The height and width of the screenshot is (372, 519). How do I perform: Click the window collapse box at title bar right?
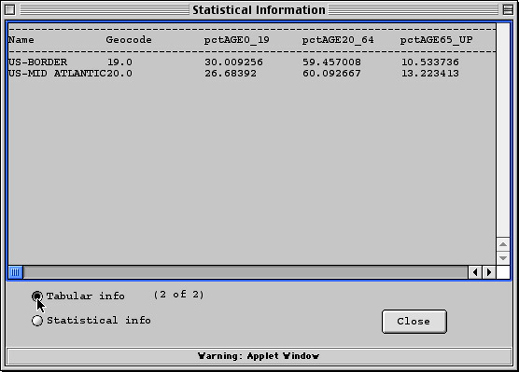pyautogui.click(x=508, y=10)
